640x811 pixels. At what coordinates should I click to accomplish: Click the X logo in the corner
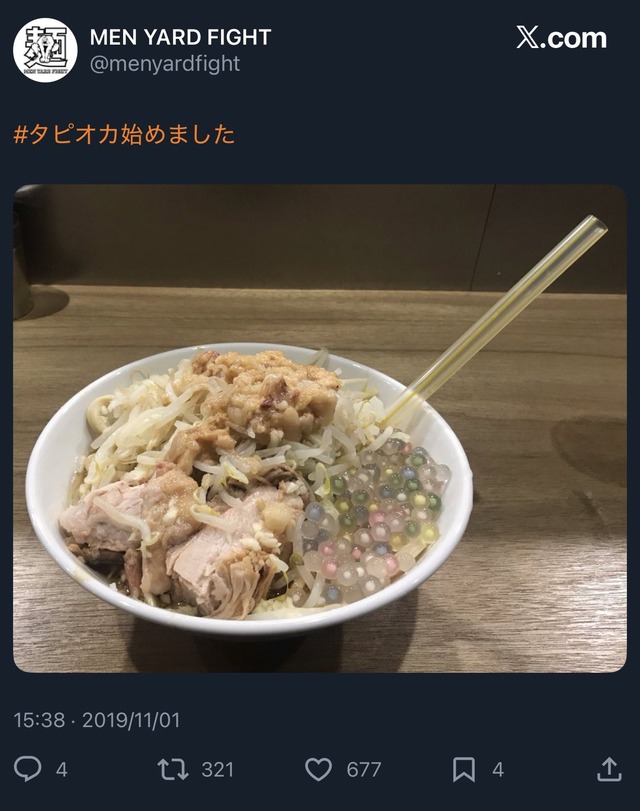click(x=527, y=38)
